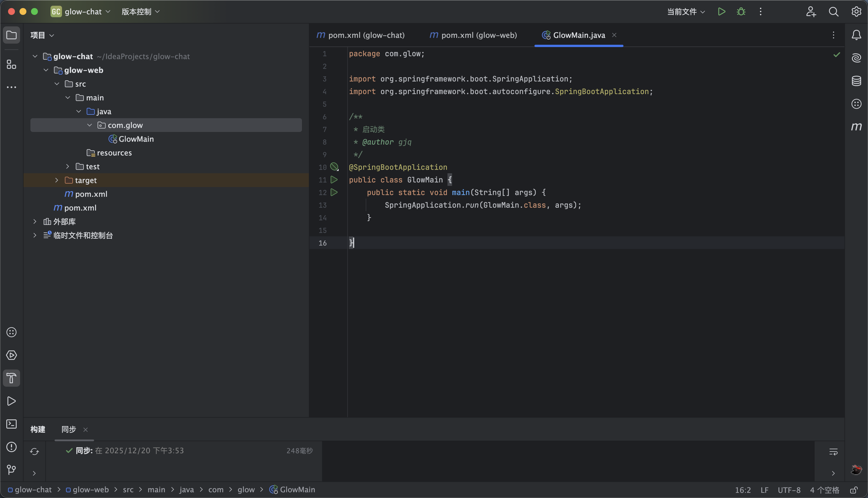
Task: Open the Structure tool window
Action: point(11,64)
